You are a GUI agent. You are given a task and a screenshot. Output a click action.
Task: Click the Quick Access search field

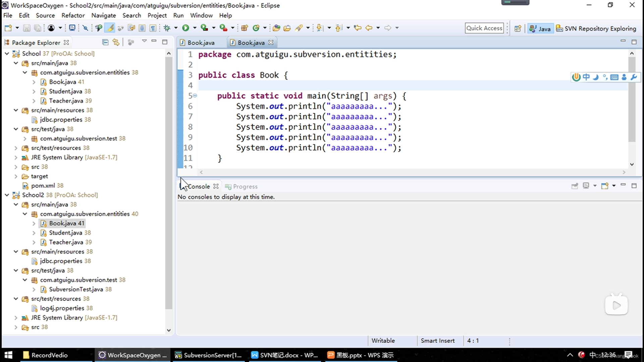click(484, 28)
